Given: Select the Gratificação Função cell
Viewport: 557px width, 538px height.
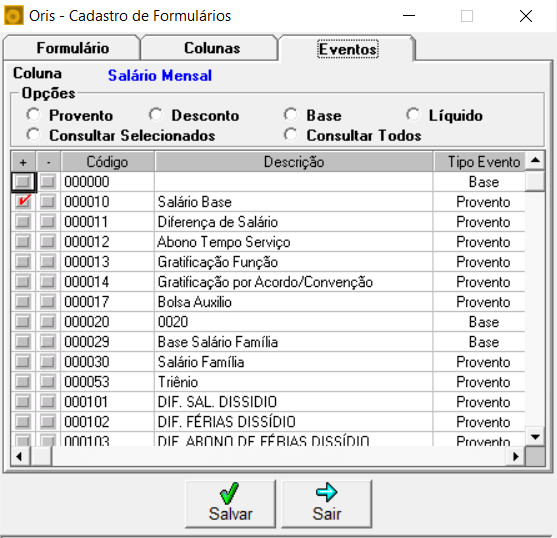Looking at the screenshot, I should [x=294, y=262].
